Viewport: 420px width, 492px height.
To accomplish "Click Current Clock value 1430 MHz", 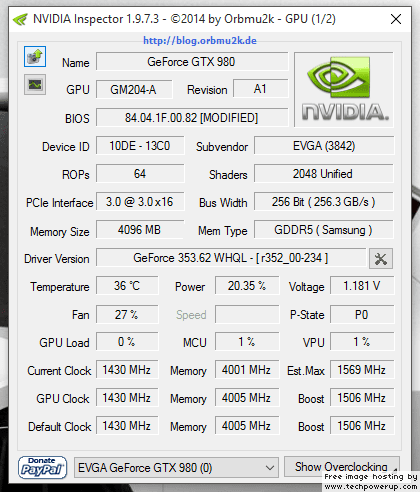I will click(127, 370).
